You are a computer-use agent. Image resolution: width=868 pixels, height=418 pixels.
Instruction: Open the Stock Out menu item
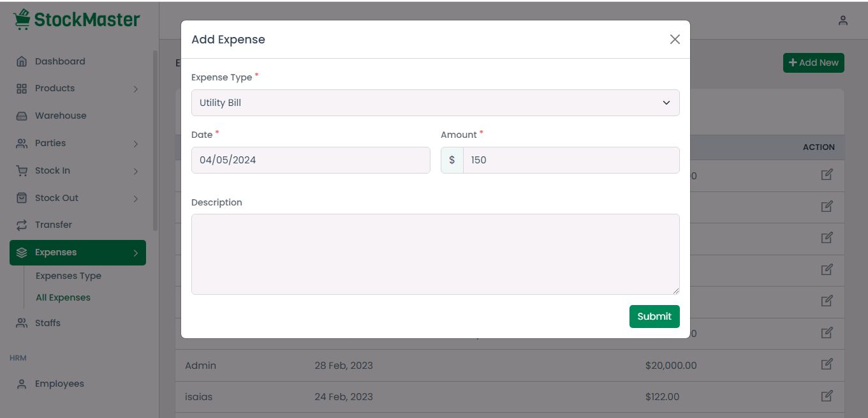57,198
